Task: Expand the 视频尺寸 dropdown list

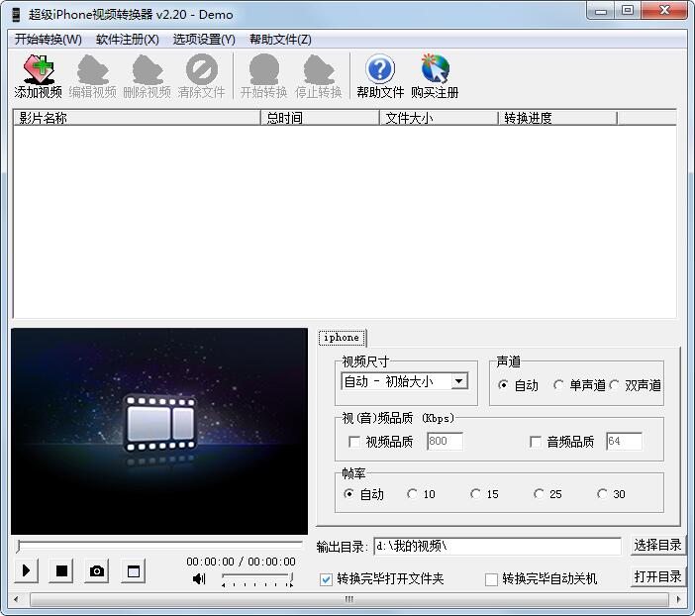Action: [459, 381]
